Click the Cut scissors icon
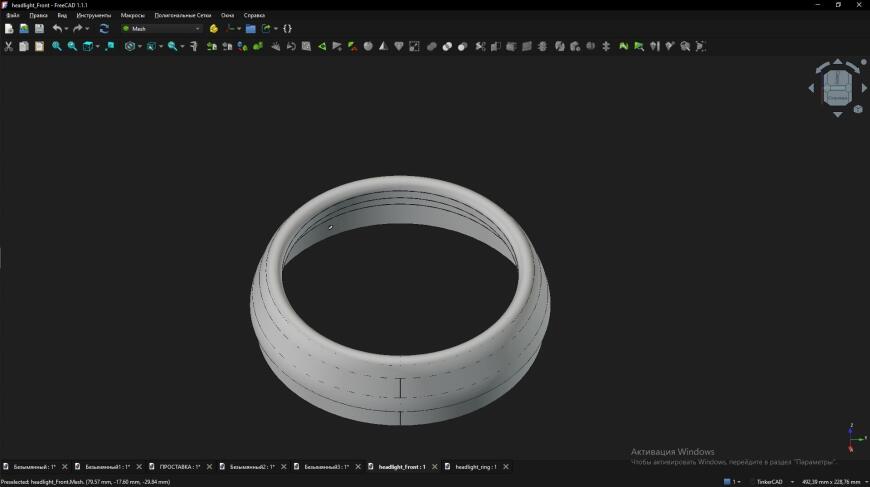The height and width of the screenshot is (487, 870). (8, 47)
